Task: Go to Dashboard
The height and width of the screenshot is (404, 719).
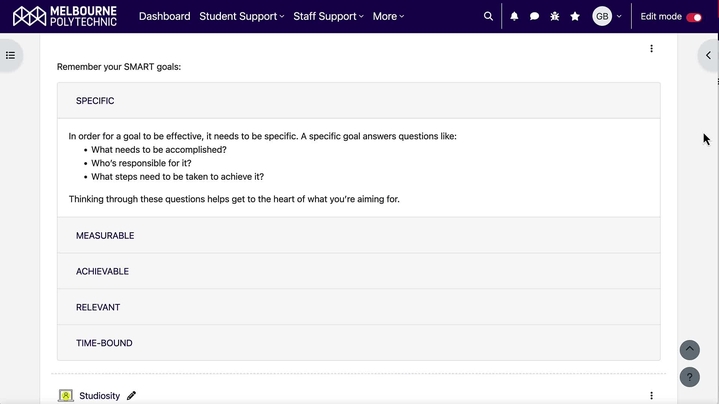Action: pyautogui.click(x=165, y=17)
